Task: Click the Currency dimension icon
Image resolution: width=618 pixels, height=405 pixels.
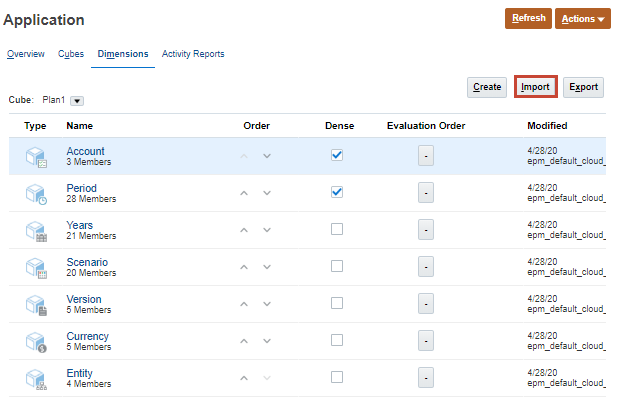Action: [36, 341]
